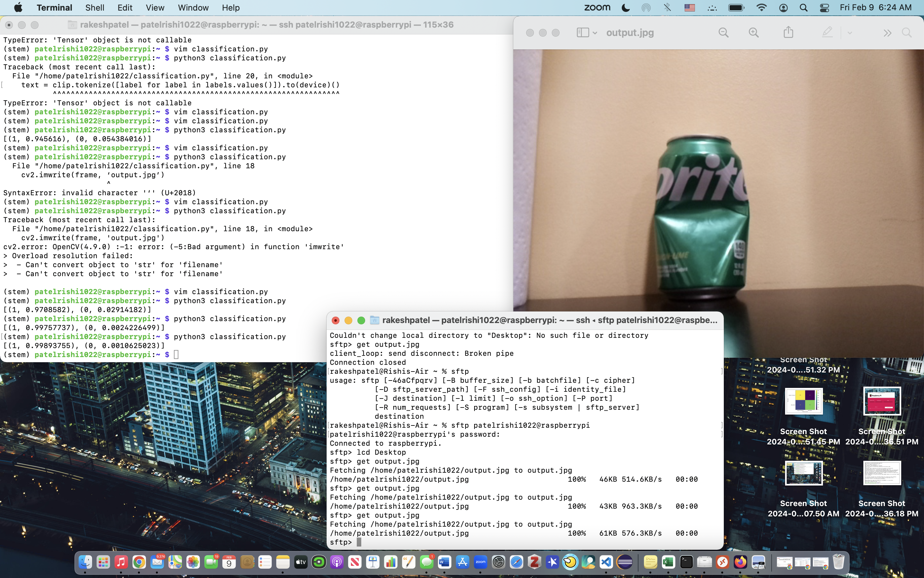Open the Shell menu in the menu bar
The image size is (924, 578).
[95, 8]
